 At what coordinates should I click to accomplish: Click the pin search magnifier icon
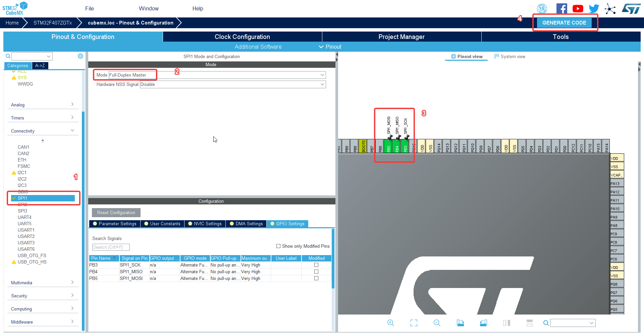point(546,323)
